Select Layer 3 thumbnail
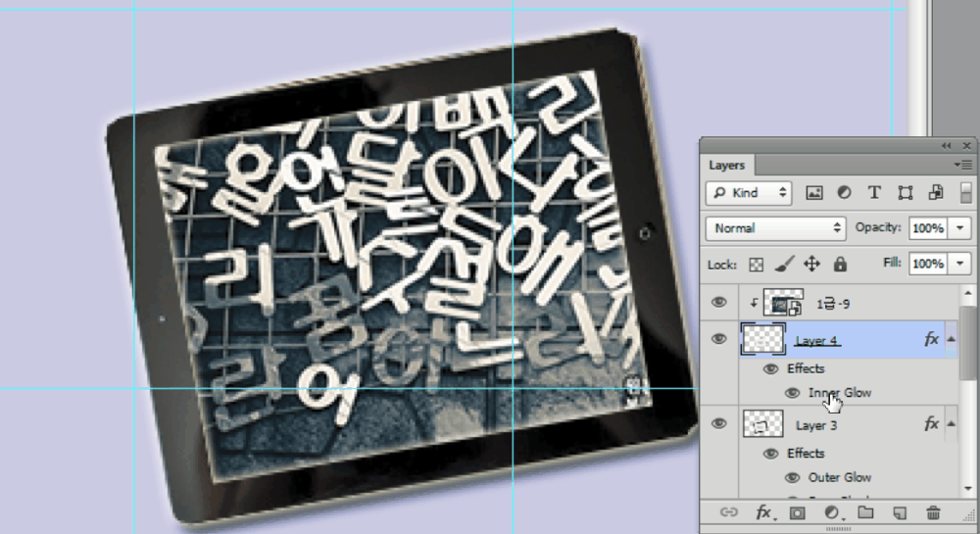The width and height of the screenshot is (980, 534). (763, 423)
